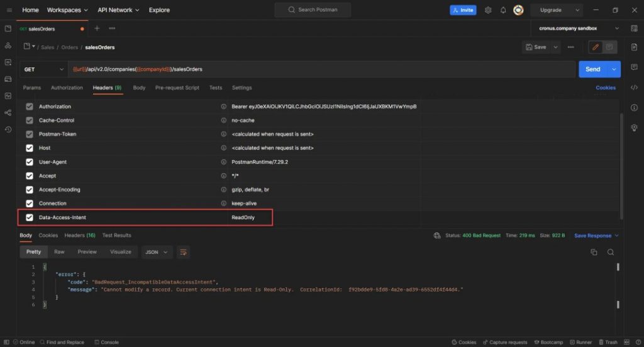Open the Upgrade dropdown arrow
This screenshot has width=644, height=347.
tap(577, 10)
